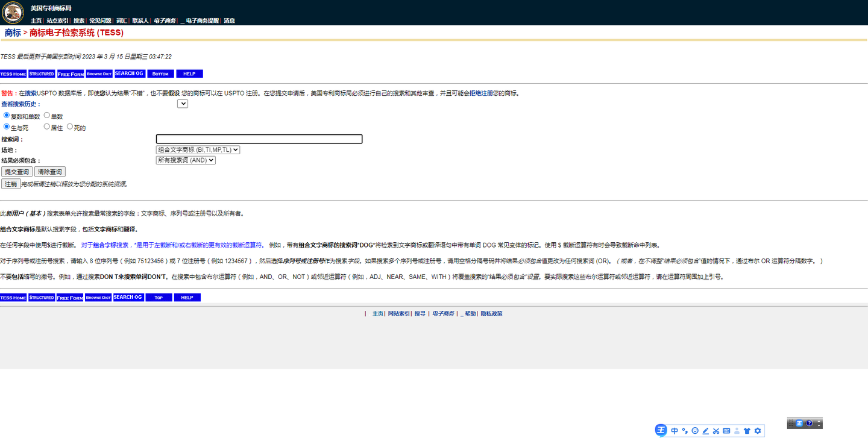Open the 结果必须包含 dropdown

[186, 160]
